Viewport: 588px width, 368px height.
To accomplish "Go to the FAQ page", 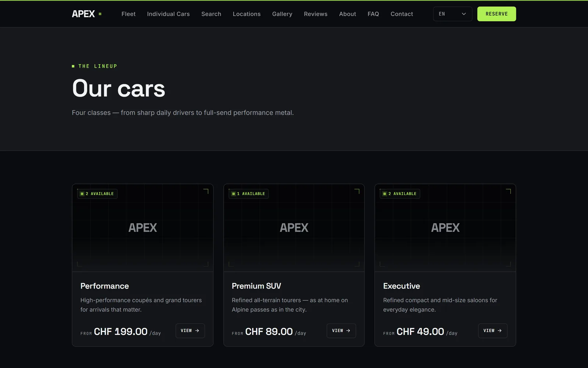I will tap(373, 14).
